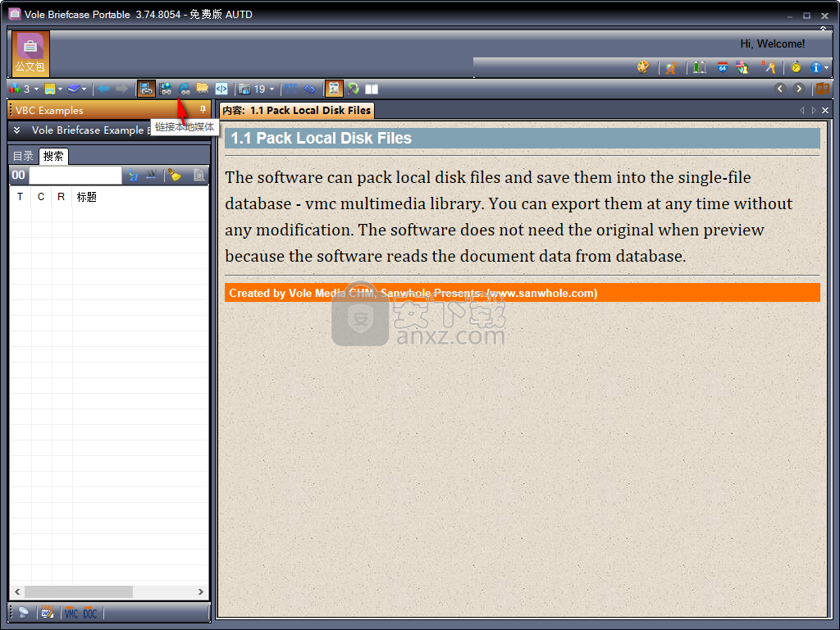Open the blue book dropdown arrow
This screenshot has height=630, width=840.
click(x=84, y=89)
